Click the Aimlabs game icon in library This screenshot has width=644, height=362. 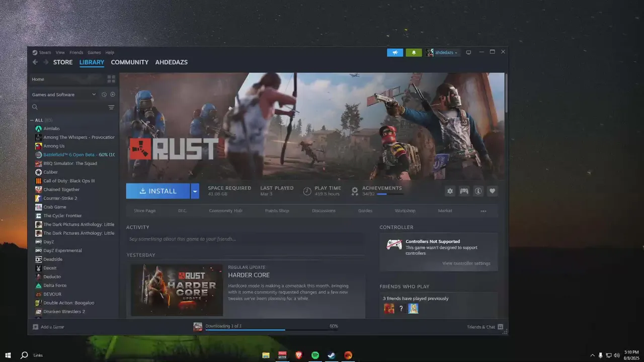pos(39,129)
